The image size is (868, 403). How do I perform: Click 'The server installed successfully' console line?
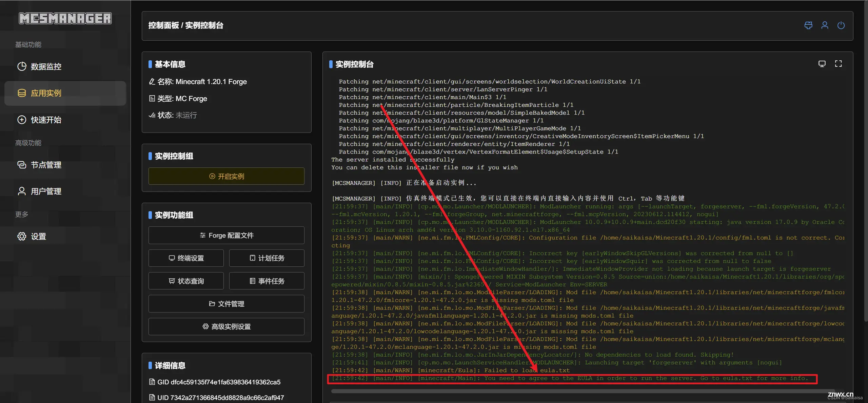click(393, 160)
